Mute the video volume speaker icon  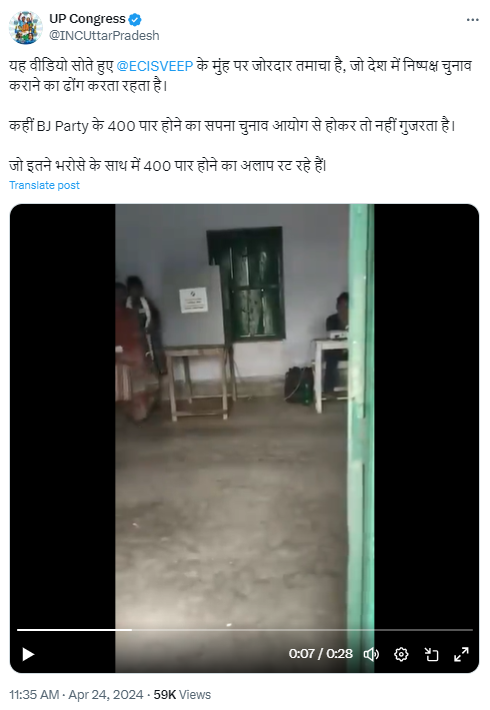click(x=371, y=654)
